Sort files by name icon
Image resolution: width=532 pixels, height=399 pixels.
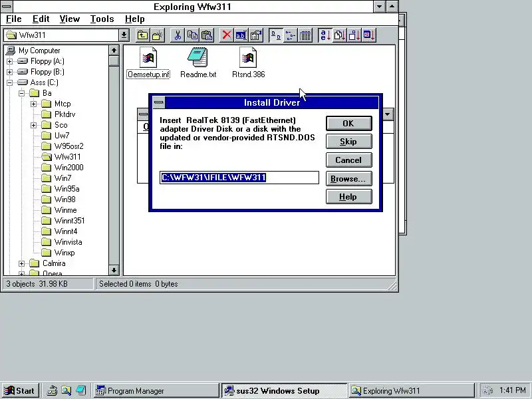325,35
